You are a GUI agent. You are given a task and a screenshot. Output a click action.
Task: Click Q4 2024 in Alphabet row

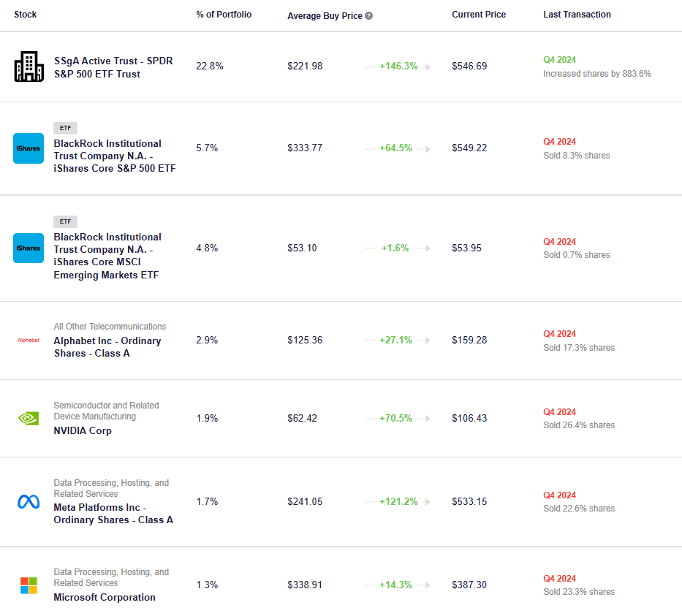tap(559, 333)
